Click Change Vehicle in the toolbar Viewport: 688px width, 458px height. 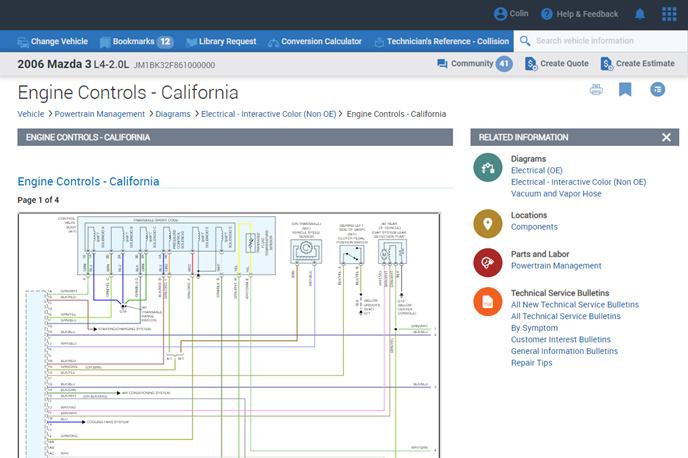(x=52, y=41)
